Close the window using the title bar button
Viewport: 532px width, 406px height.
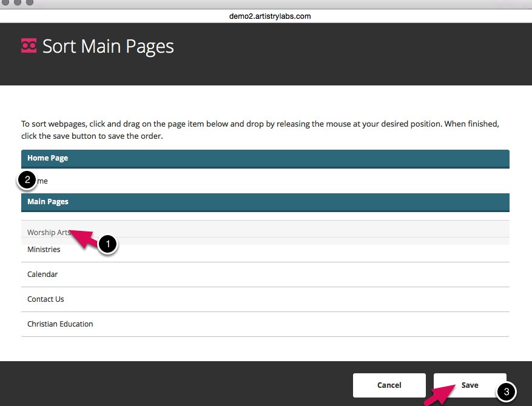5,3
